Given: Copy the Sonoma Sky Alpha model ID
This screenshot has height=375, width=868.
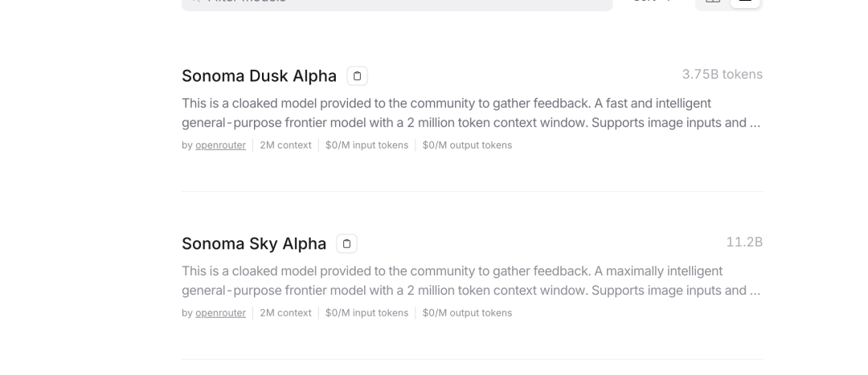Looking at the screenshot, I should pos(346,243).
